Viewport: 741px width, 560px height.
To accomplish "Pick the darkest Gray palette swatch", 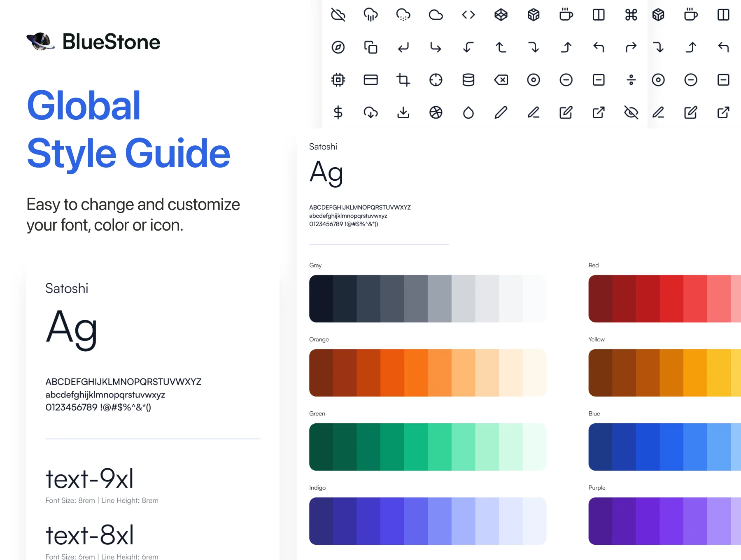I will click(x=321, y=299).
